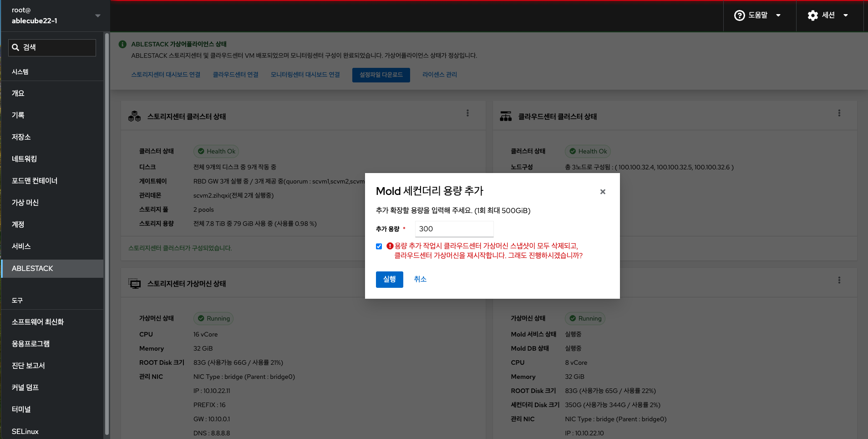Image resolution: width=868 pixels, height=439 pixels.
Task: Open 개요 in the sidebar
Action: (x=52, y=93)
